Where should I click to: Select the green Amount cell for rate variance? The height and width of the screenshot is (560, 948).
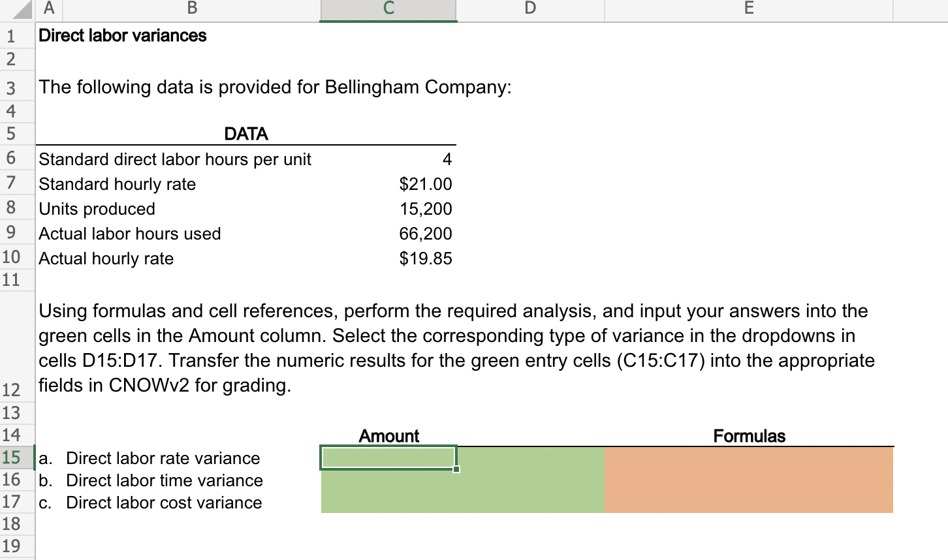coord(388,458)
